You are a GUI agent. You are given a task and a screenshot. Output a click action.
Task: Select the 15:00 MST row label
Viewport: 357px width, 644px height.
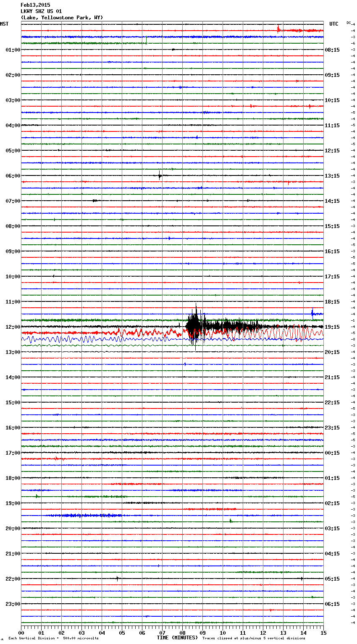[13, 403]
